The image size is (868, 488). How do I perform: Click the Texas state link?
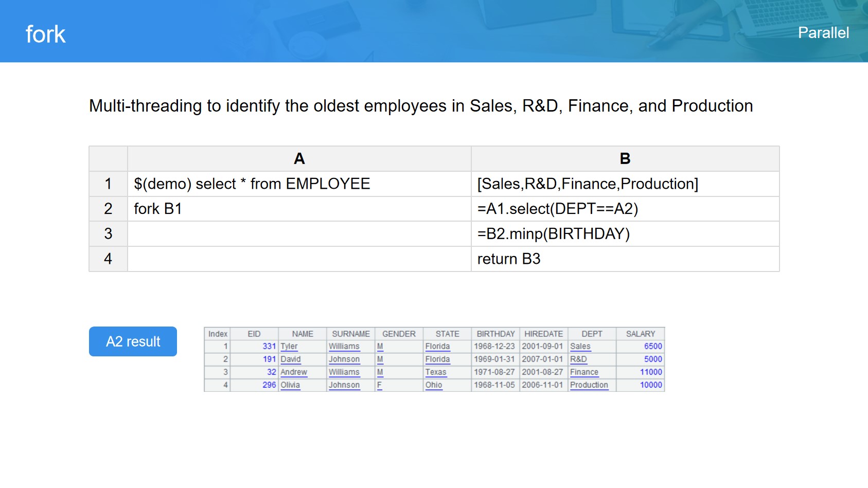pos(435,372)
